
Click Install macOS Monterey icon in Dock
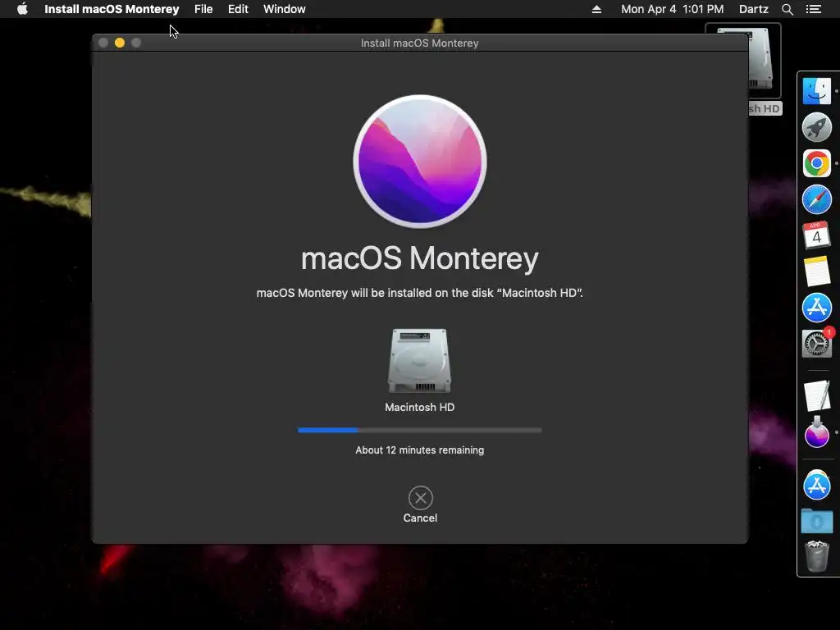click(816, 431)
